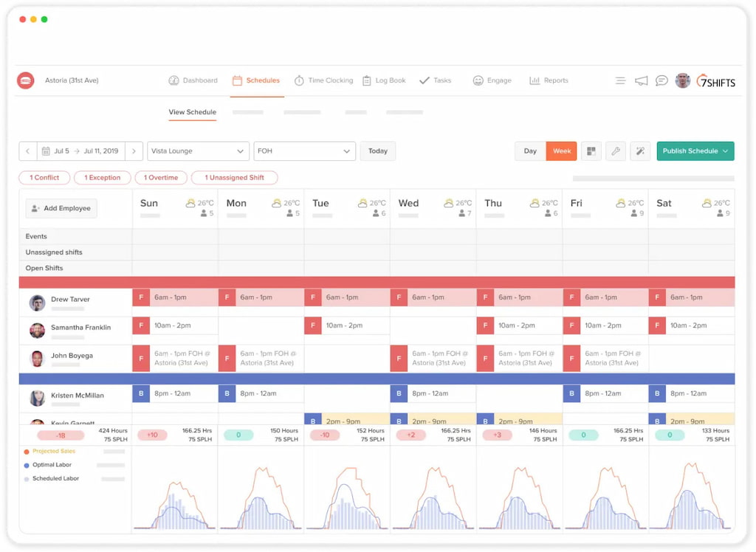The height and width of the screenshot is (552, 756).
Task: Click the 1 Unassigned Shift badge
Action: click(234, 177)
